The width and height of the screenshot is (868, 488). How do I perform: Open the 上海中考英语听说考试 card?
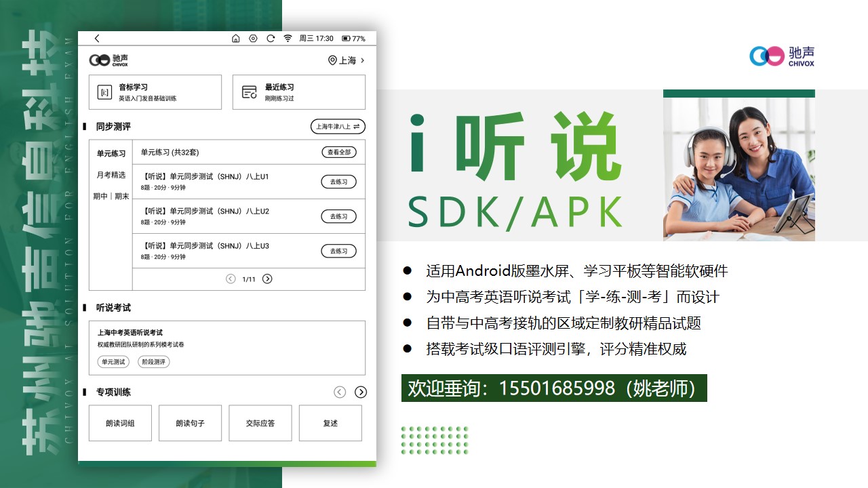click(227, 348)
